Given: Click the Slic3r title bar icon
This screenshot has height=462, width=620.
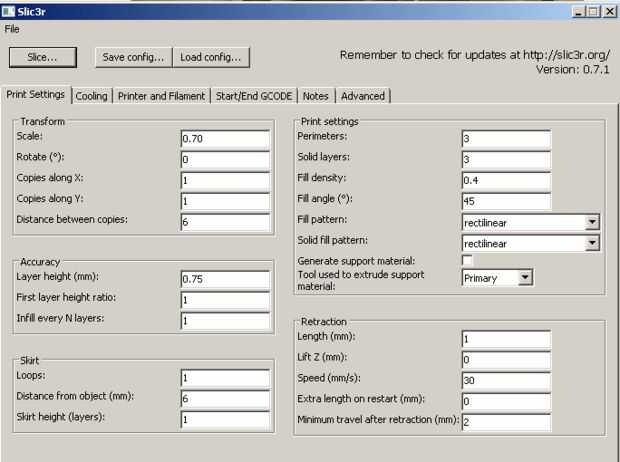Looking at the screenshot, I should point(8,11).
